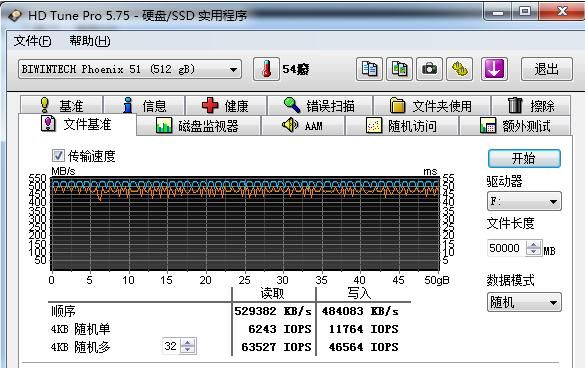This screenshot has width=585, height=368.
Task: Close the HD Tune Pro window
Action: [561, 11]
